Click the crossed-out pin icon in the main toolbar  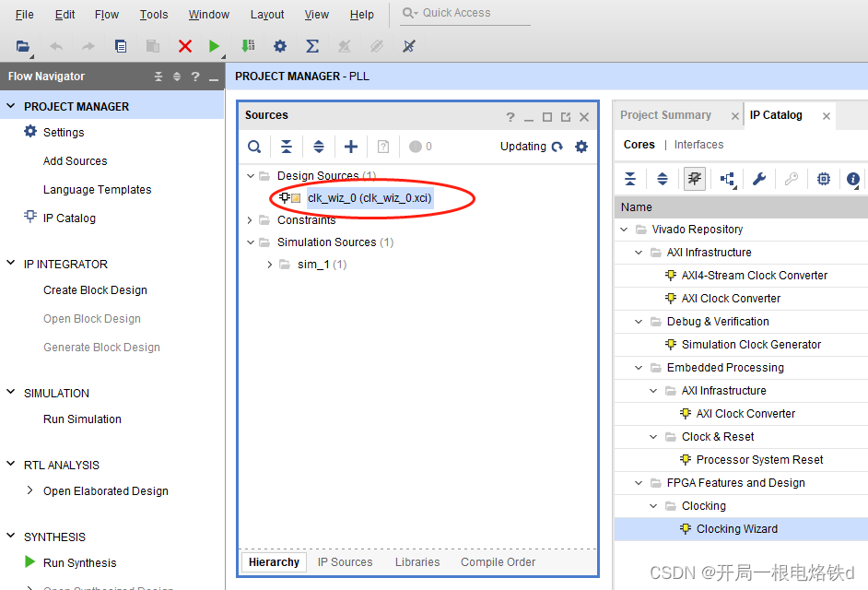click(409, 46)
